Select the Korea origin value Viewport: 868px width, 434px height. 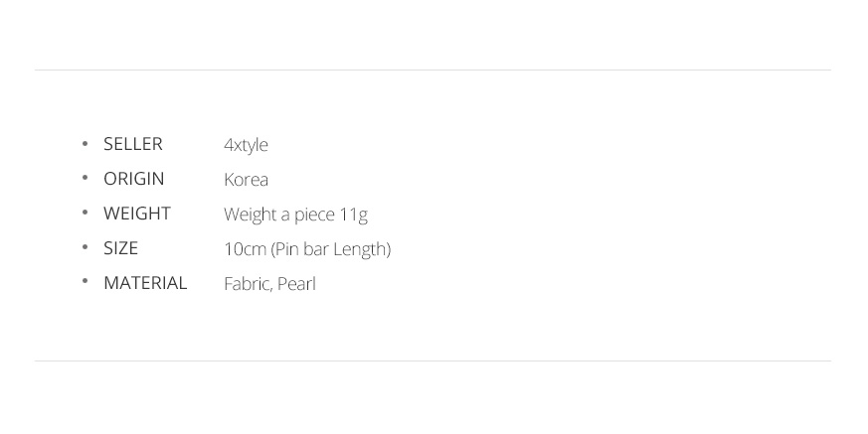coord(246,180)
